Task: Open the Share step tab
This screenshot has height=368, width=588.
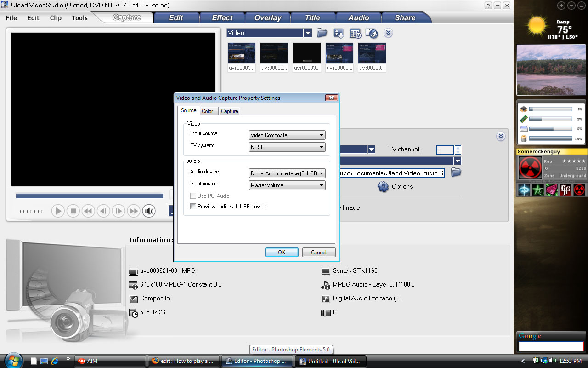Action: [x=405, y=18]
